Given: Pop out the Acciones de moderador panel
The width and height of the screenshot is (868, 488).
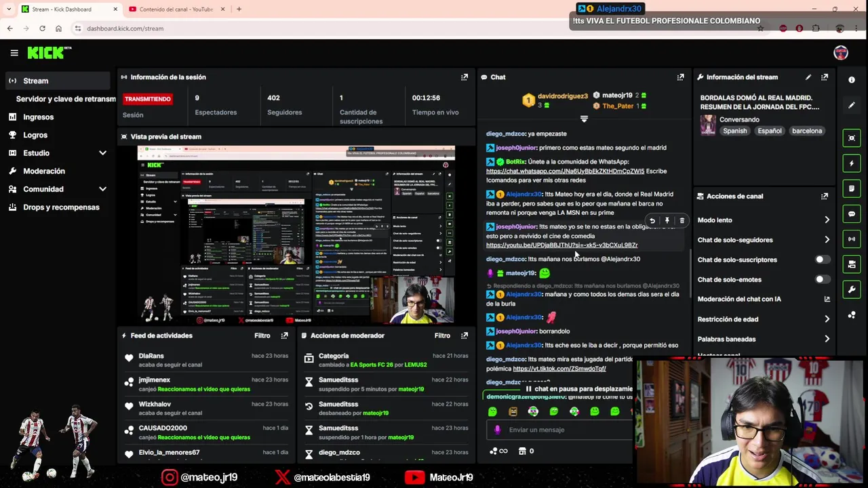Looking at the screenshot, I should [x=465, y=335].
